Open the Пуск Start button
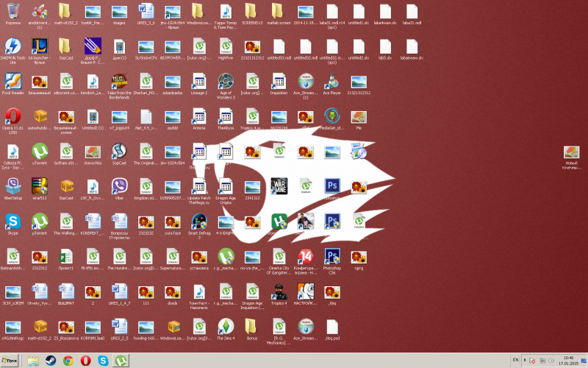Image resolution: width=588 pixels, height=368 pixels. [10, 361]
